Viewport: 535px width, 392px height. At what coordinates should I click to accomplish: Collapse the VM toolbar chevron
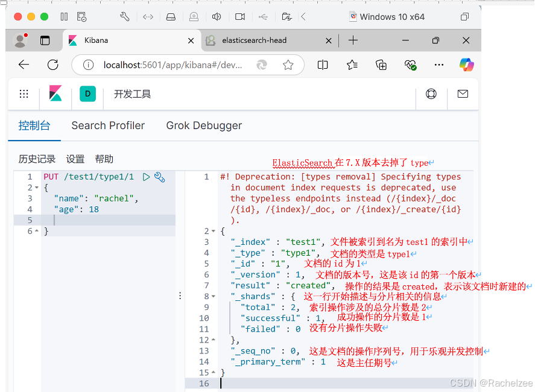point(303,17)
